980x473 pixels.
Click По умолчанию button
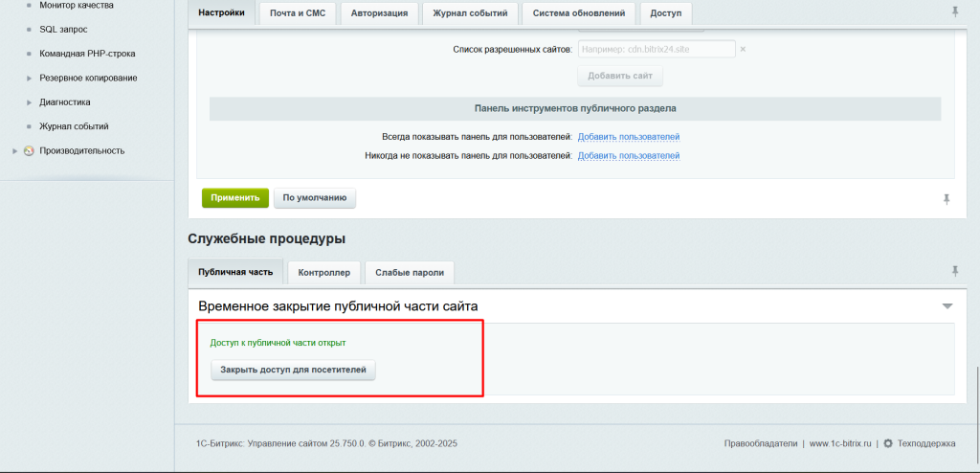coord(314,197)
